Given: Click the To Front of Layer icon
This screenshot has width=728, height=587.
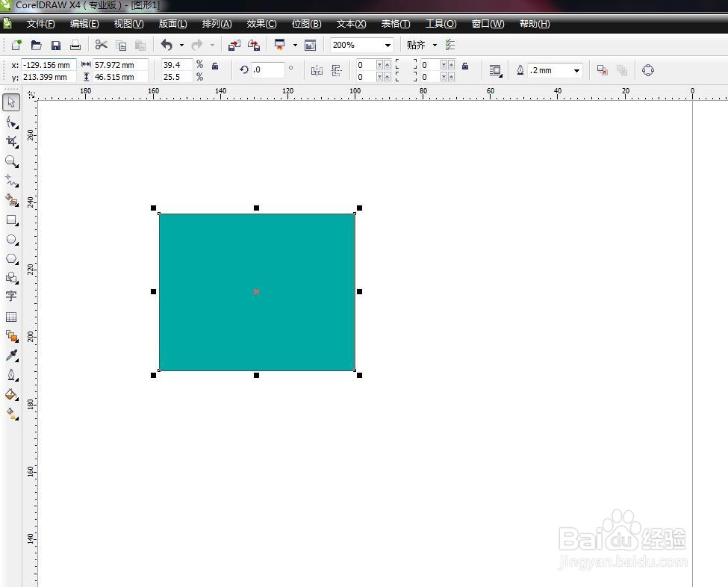Looking at the screenshot, I should tap(602, 70).
